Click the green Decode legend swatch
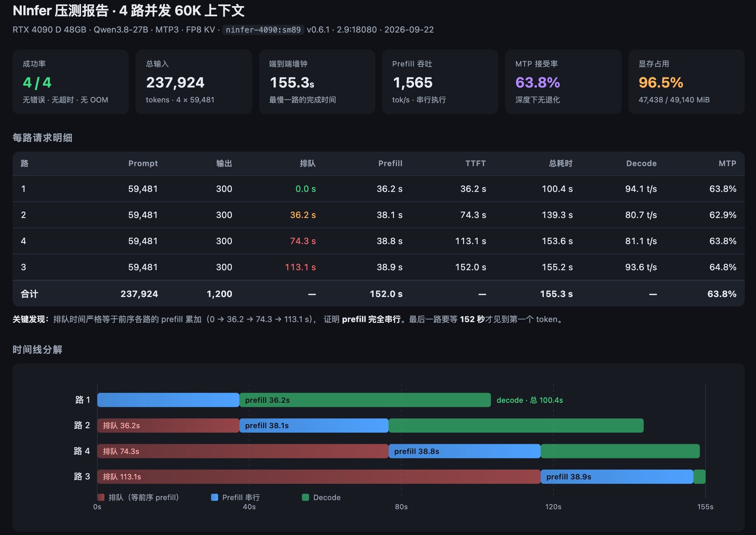 coord(305,497)
